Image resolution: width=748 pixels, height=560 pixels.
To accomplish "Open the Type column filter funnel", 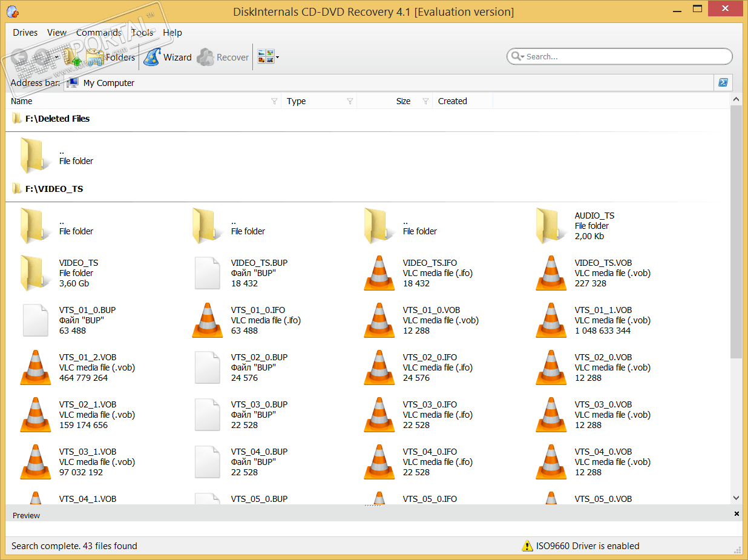I will pyautogui.click(x=350, y=101).
